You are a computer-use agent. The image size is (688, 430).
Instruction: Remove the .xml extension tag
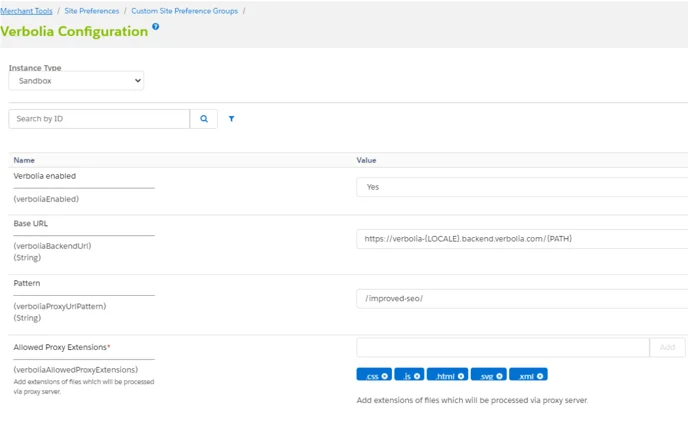coord(540,376)
